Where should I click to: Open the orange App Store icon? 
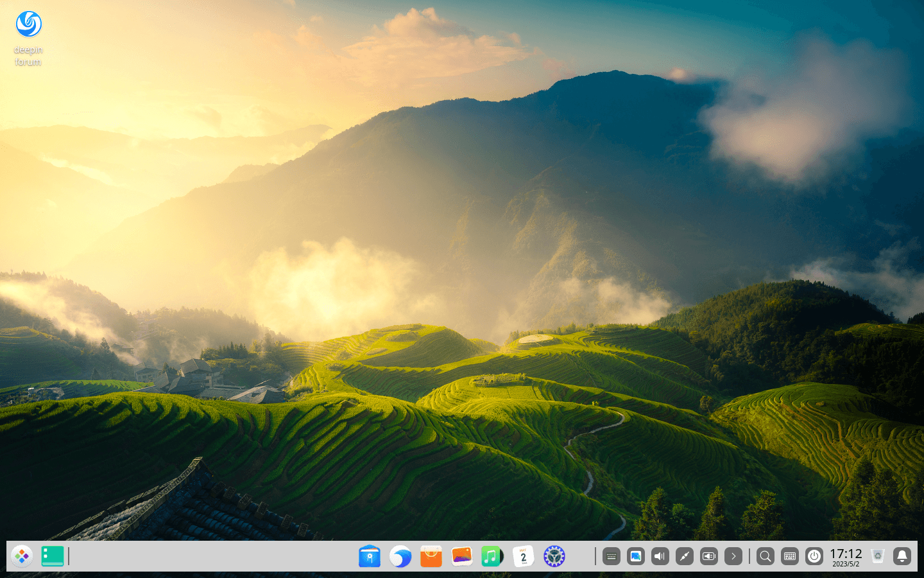(x=431, y=556)
